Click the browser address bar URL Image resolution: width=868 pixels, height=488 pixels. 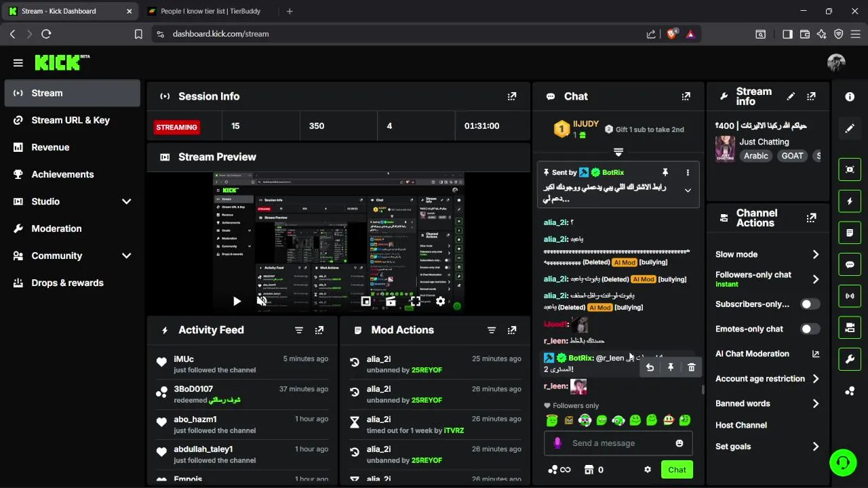click(x=220, y=34)
